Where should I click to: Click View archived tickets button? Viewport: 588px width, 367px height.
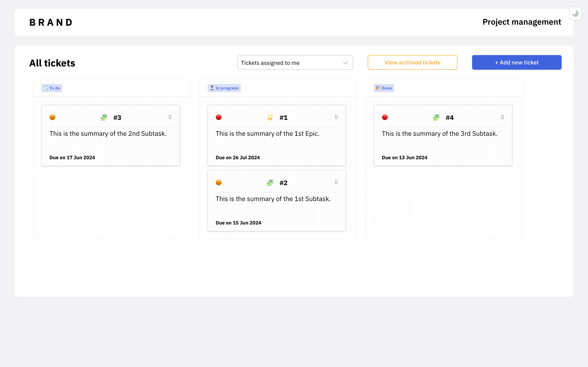(412, 63)
